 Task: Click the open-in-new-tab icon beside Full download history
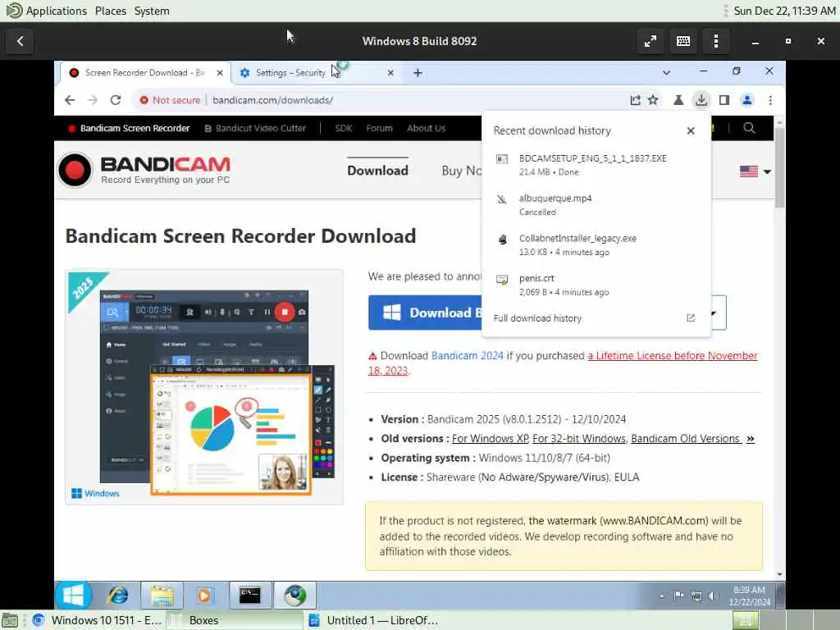coord(691,318)
